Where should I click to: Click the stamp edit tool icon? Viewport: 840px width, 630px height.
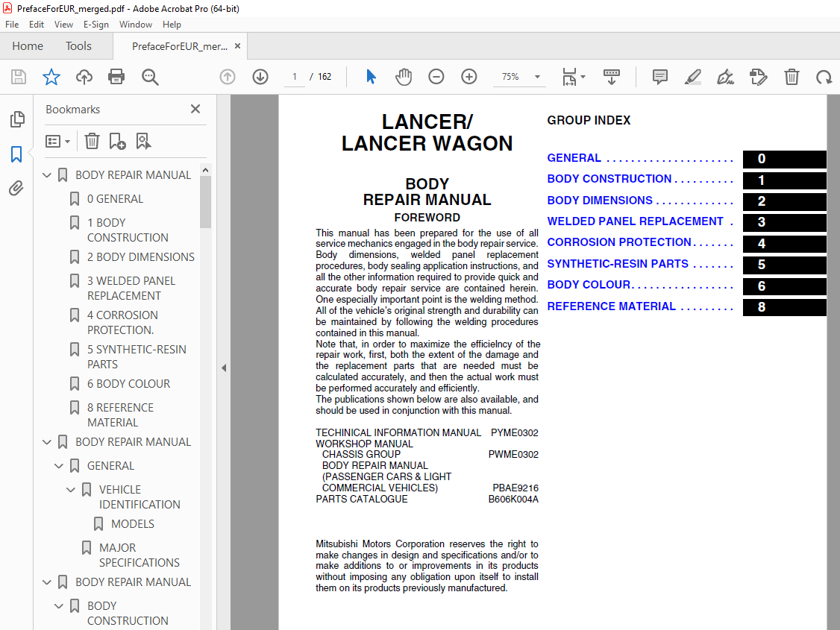tap(759, 77)
